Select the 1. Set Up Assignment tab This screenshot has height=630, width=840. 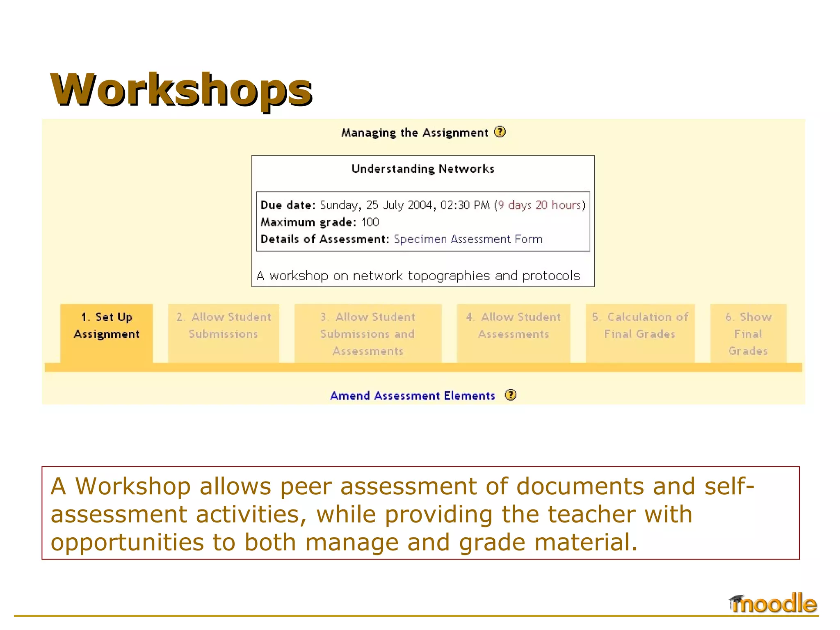[107, 333]
